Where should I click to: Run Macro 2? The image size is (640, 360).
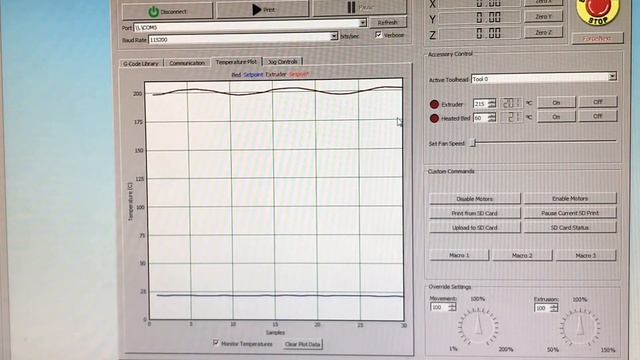pyautogui.click(x=522, y=255)
